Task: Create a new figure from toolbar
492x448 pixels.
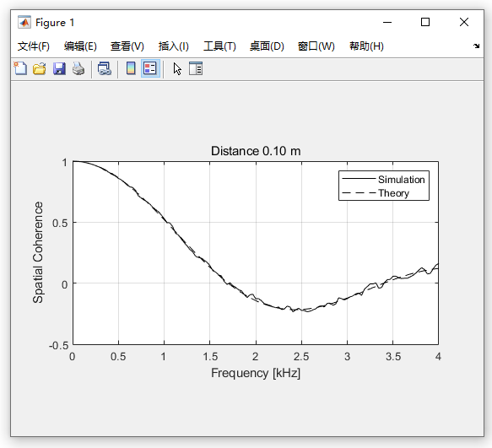Action: pyautogui.click(x=20, y=68)
